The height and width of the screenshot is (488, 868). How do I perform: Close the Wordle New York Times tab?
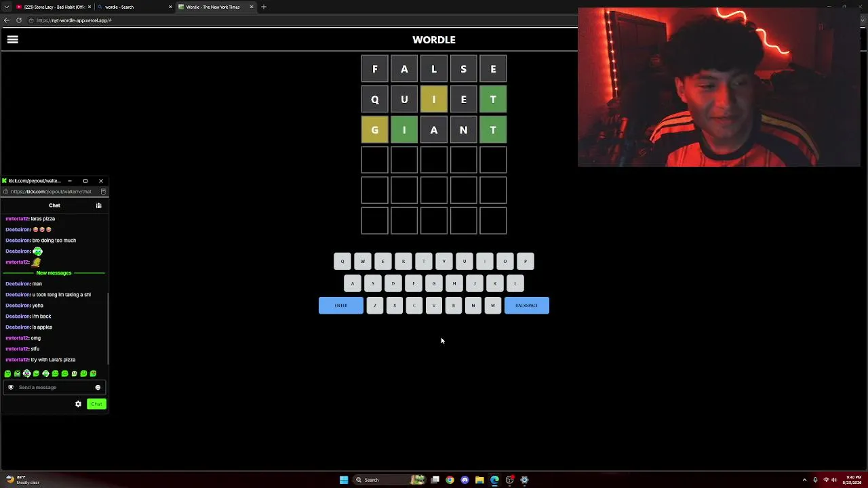point(252,7)
